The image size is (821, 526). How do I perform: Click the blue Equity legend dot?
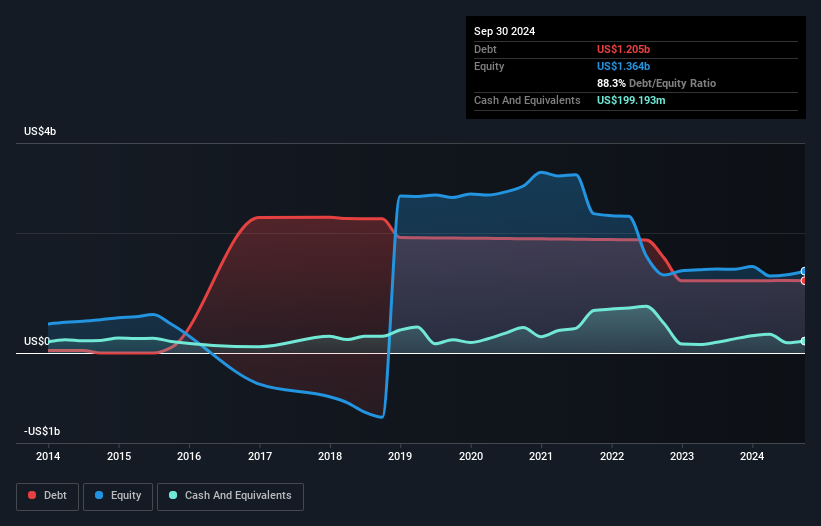[99, 495]
